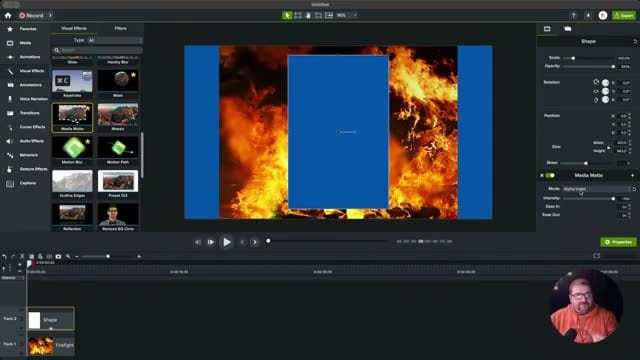Step forward one frame
Image resolution: width=640 pixels, height=360 pixels.
(211, 242)
